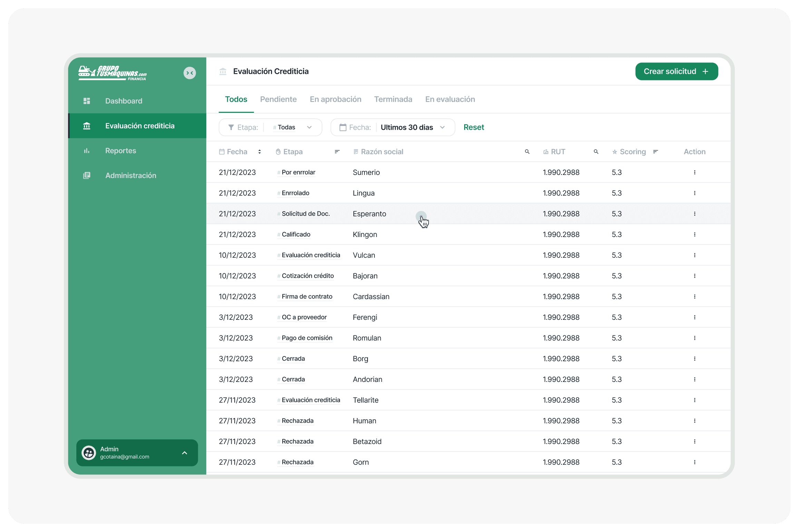Open the Etapa Todas dropdown
This screenshot has width=799, height=532.
[x=292, y=127]
